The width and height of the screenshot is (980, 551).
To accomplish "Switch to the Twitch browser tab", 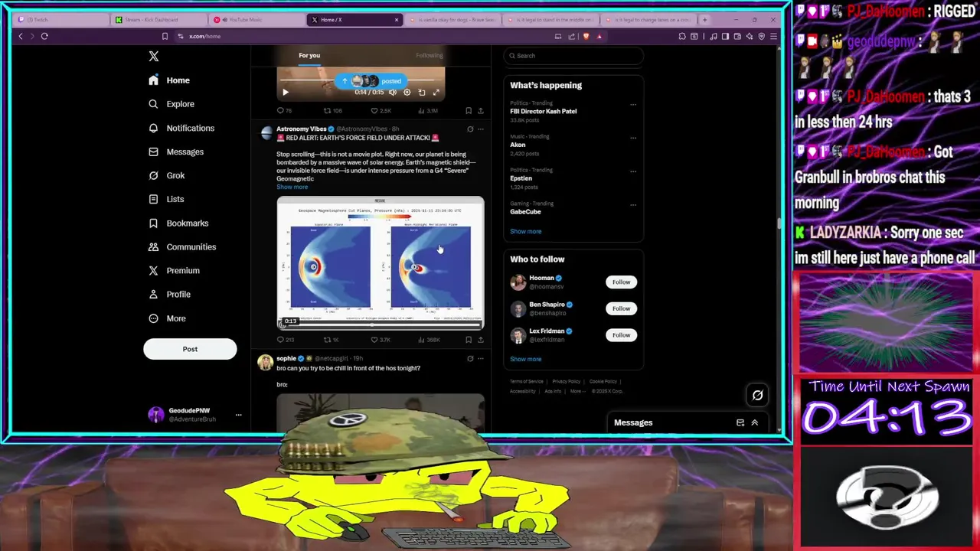I will click(x=60, y=19).
